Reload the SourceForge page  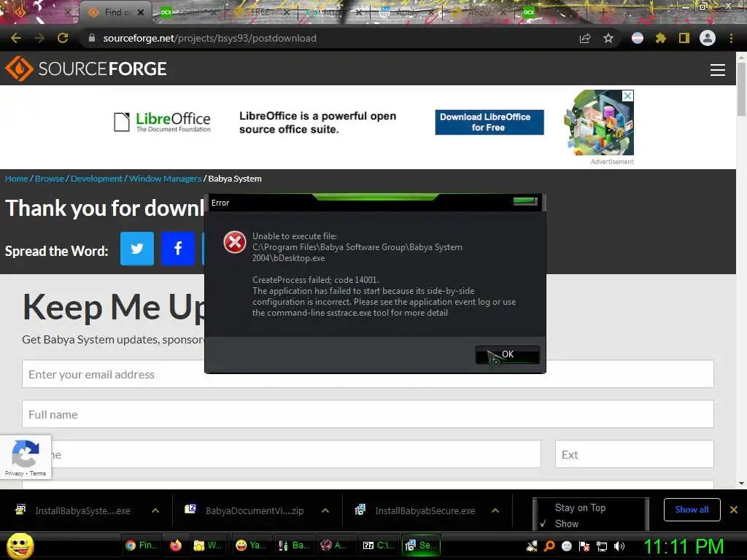click(x=63, y=38)
